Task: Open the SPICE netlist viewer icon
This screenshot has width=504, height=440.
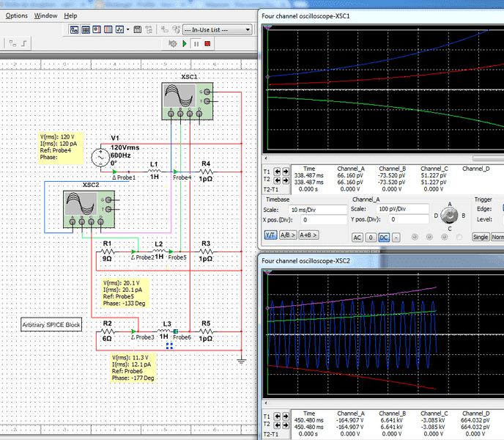Action: coord(97,30)
